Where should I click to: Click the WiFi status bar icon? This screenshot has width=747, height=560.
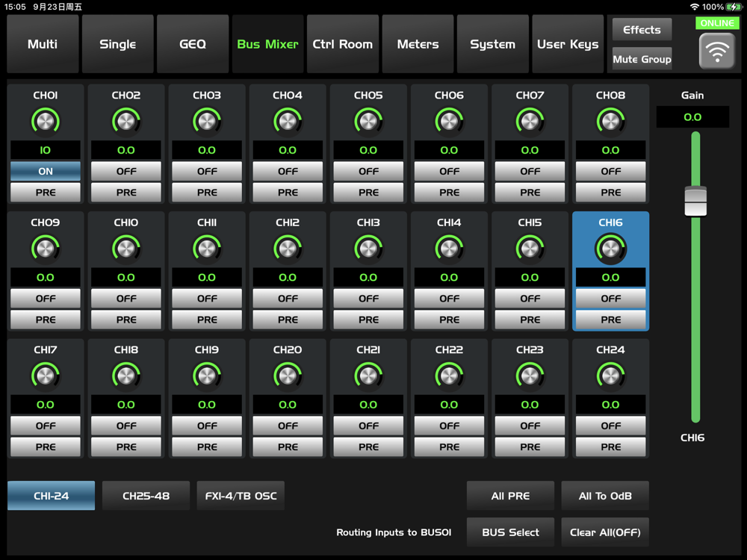(x=695, y=7)
